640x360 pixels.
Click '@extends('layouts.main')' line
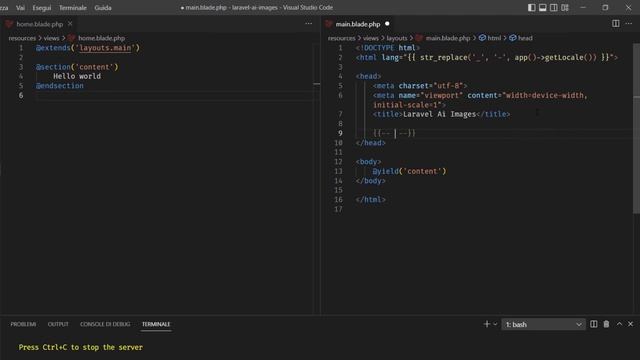[x=88, y=48]
